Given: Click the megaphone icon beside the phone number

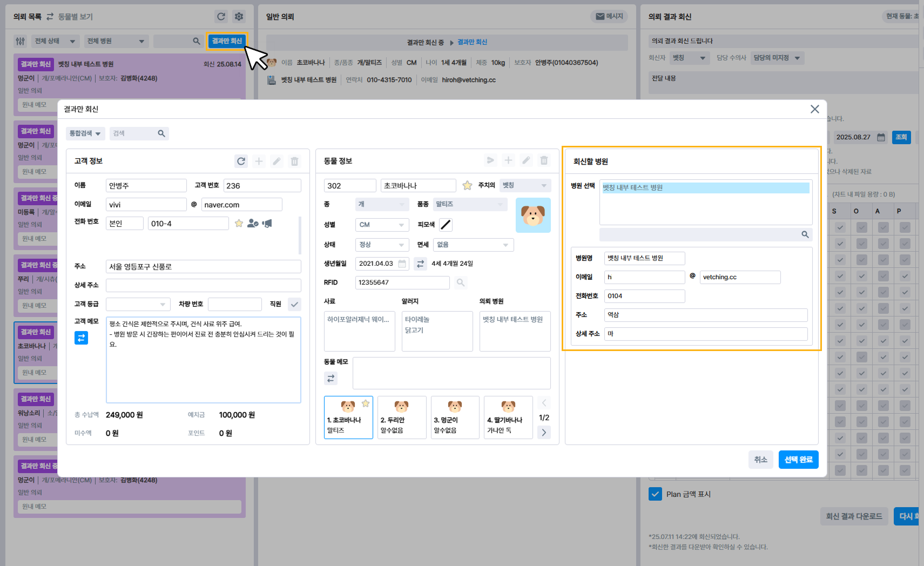Looking at the screenshot, I should (x=267, y=223).
